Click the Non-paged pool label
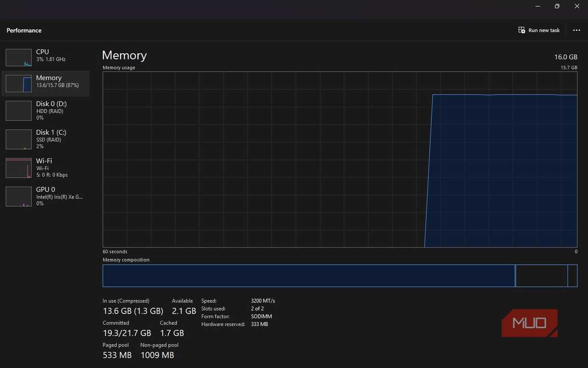 159,345
